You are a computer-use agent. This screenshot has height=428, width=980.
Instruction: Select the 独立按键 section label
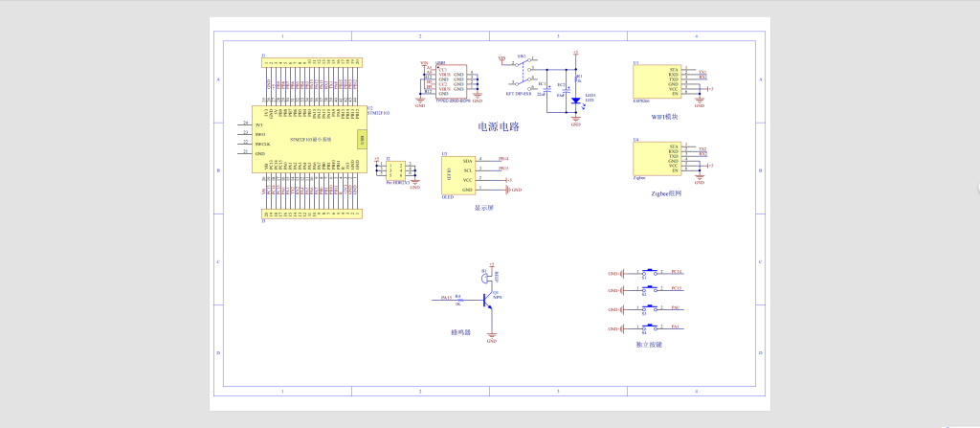pos(651,344)
